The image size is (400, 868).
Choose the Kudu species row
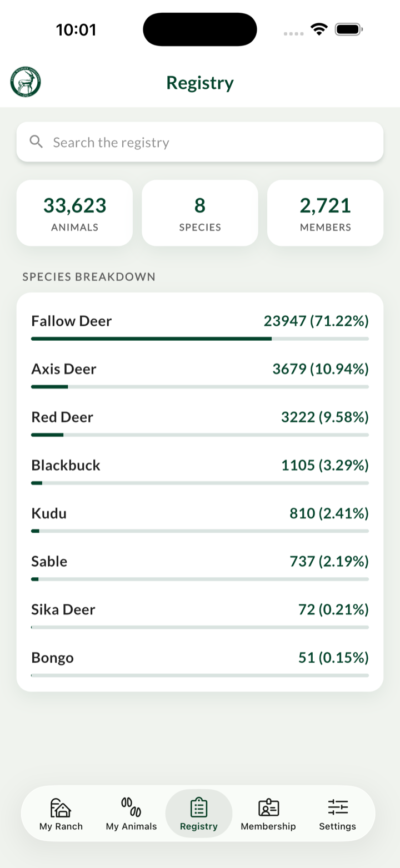[x=200, y=519]
